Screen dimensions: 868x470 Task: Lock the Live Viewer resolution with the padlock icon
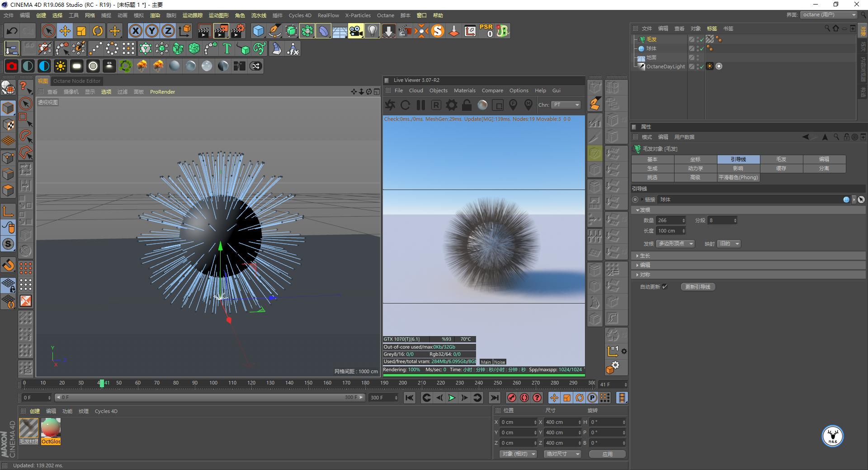[466, 105]
